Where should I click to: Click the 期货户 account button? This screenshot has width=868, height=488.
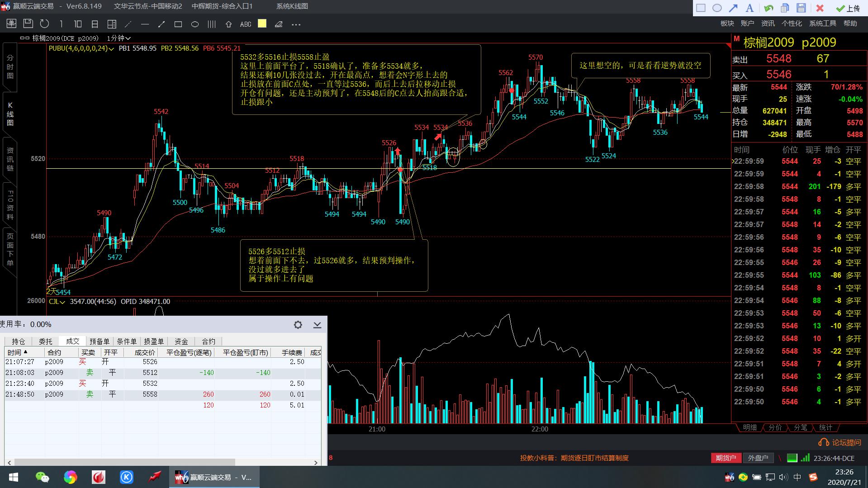click(x=726, y=458)
